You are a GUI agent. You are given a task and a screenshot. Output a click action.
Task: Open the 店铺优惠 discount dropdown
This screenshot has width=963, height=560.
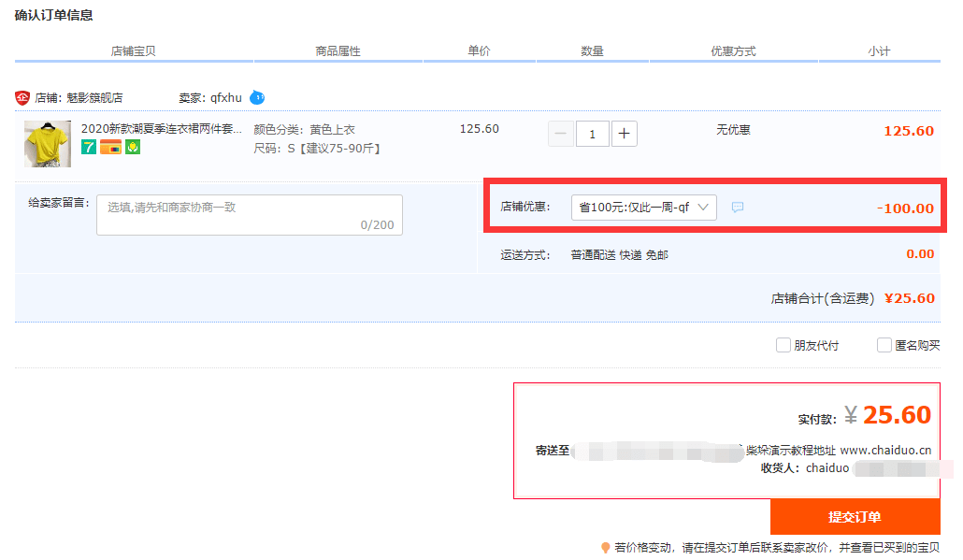pyautogui.click(x=643, y=208)
